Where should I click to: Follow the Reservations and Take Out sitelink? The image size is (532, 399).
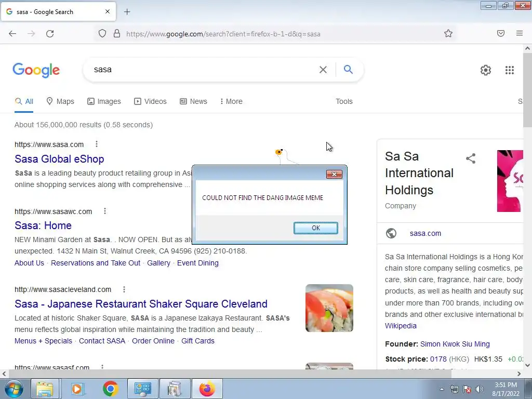point(96,263)
